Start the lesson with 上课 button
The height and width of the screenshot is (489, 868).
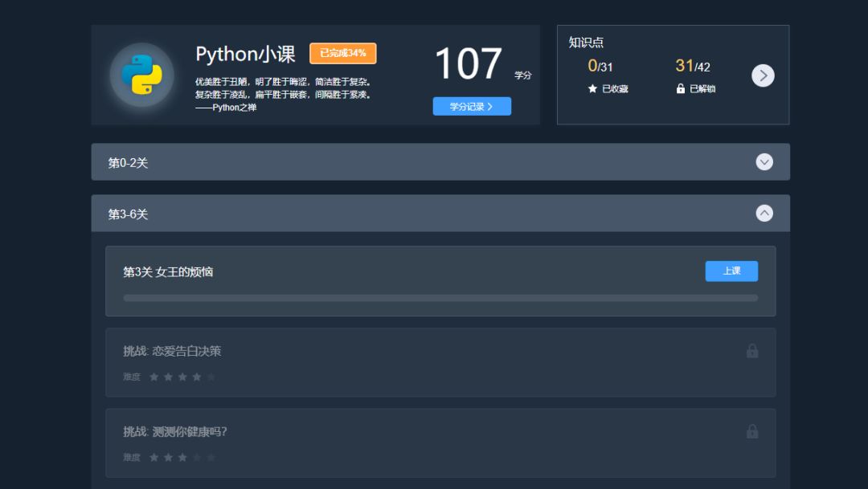(x=731, y=271)
